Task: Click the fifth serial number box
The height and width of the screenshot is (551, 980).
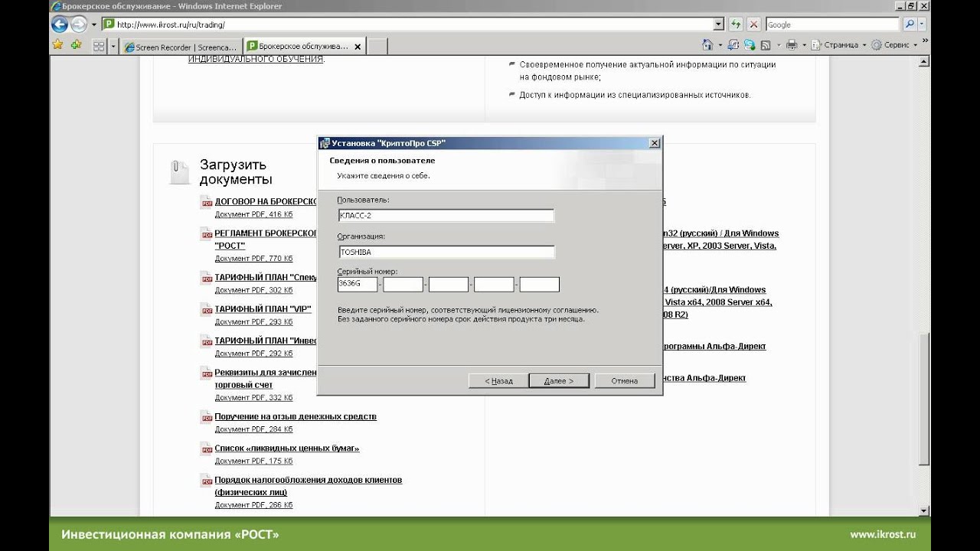Action: pos(539,285)
